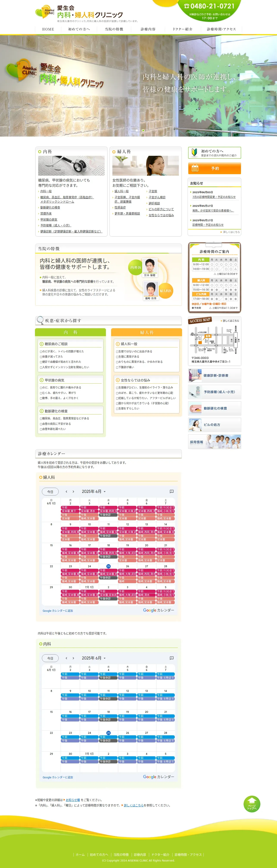The image size is (277, 868).
Task: Go to the previous month in the 内科 calendar
Action: [66, 658]
